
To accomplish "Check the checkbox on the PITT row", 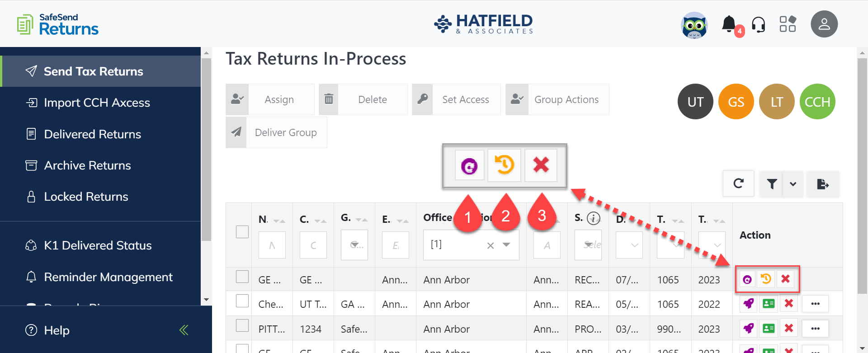I will (x=242, y=325).
